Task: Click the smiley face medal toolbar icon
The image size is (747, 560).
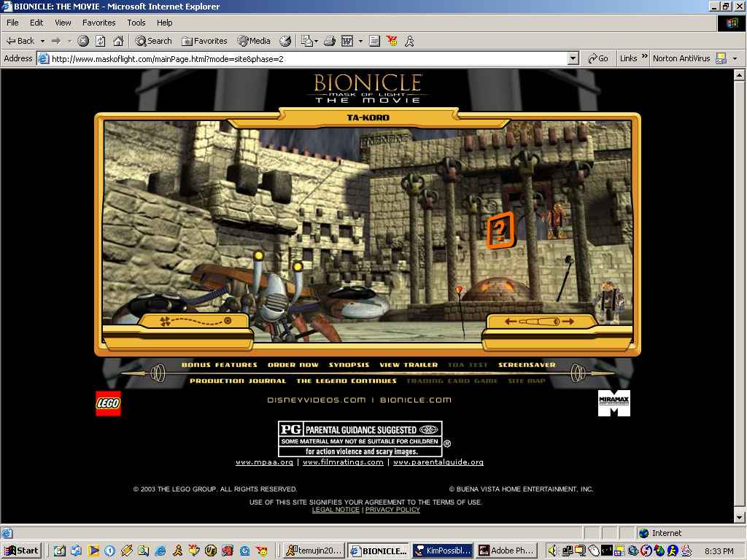Action: 392,41
